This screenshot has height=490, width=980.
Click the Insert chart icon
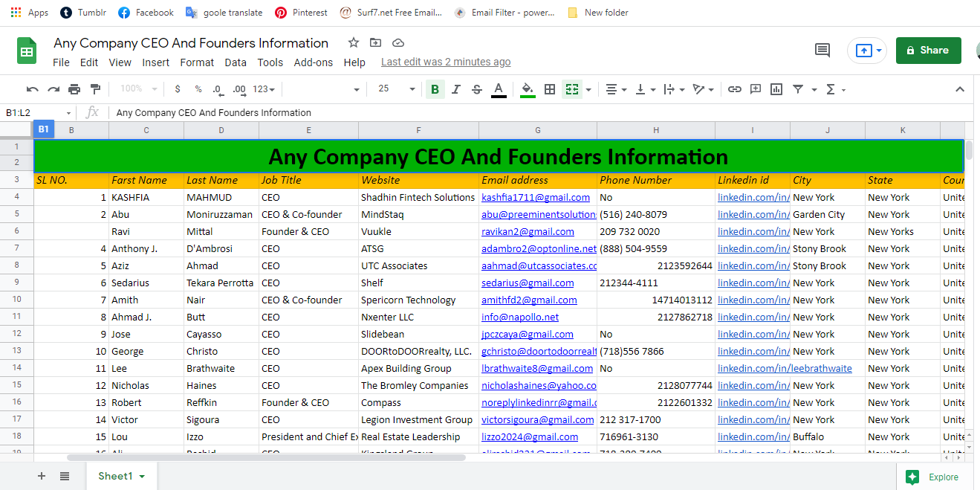[776, 89]
